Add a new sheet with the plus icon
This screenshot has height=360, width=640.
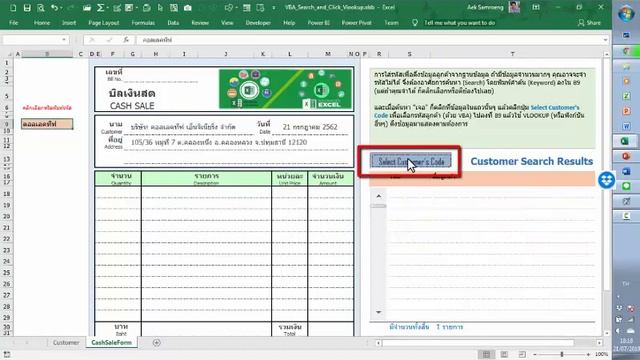point(156,342)
